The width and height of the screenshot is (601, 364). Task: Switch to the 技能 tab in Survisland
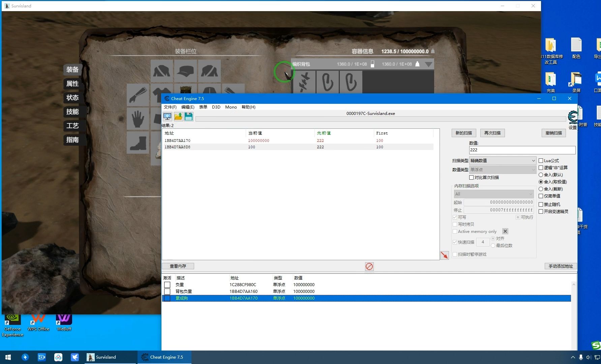coord(72,112)
